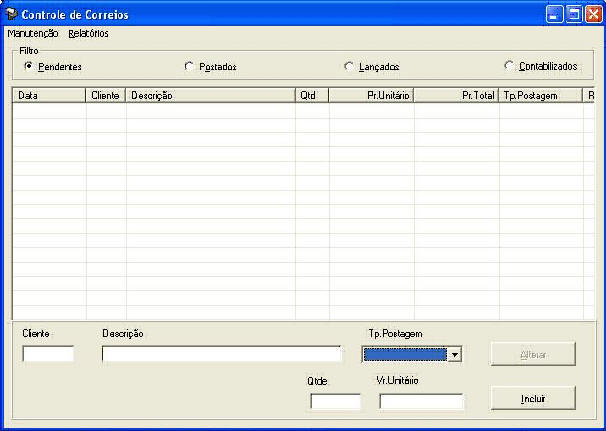This screenshot has width=606, height=431.
Task: Open the Relatórios menu
Action: point(88,33)
